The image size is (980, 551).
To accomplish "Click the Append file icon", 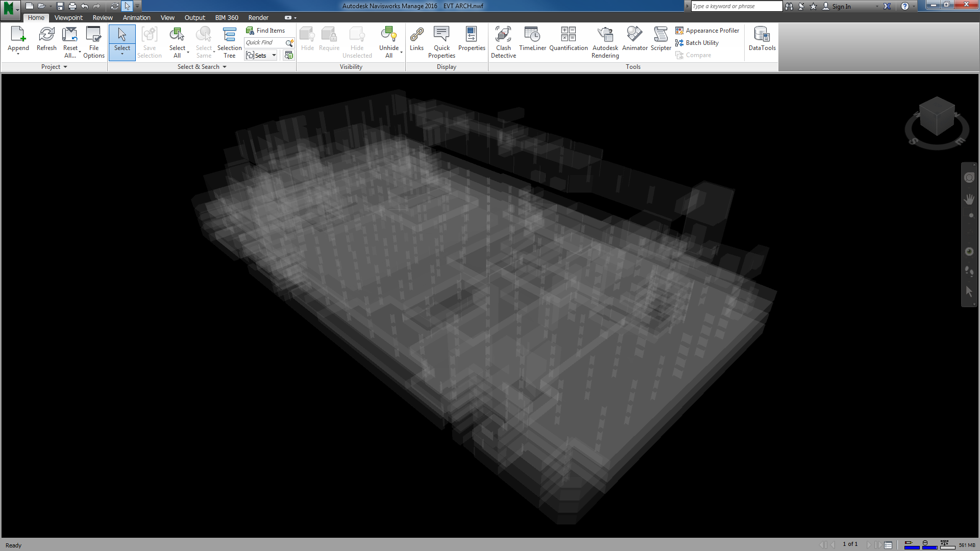I will [x=18, y=36].
